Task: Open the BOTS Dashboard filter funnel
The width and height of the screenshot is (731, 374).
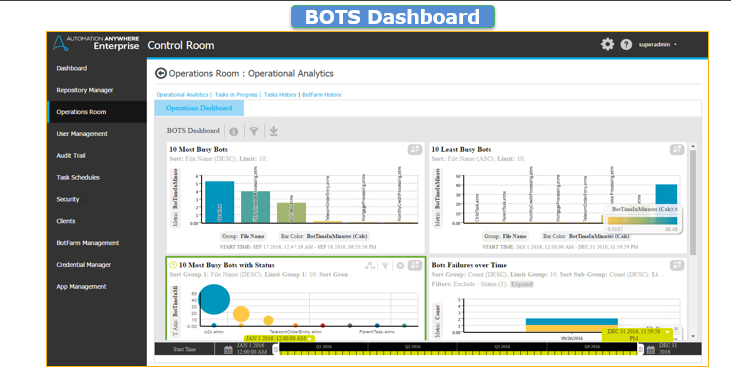Action: (x=254, y=132)
